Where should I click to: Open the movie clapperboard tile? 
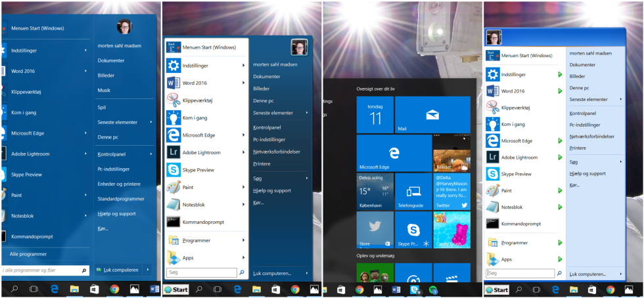[x=451, y=272]
